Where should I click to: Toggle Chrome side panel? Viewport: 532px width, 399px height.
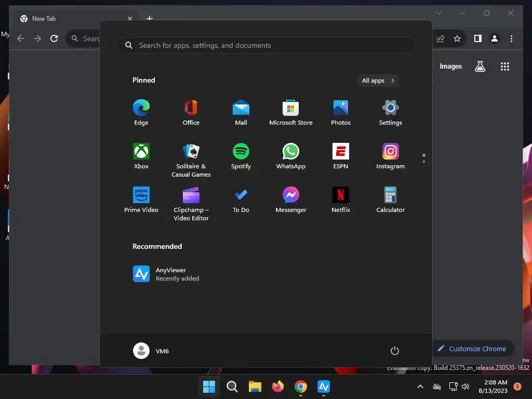(x=478, y=38)
